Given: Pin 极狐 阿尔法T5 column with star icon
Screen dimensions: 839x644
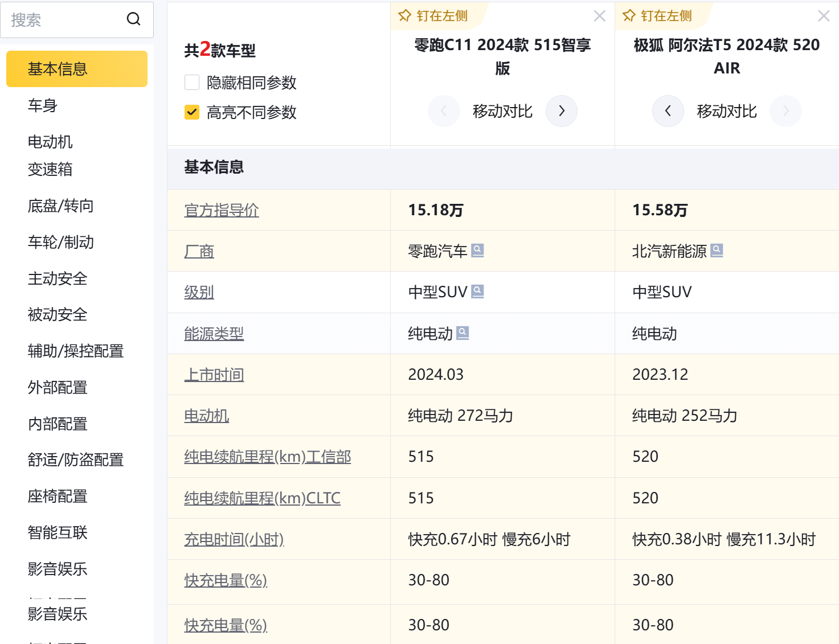Looking at the screenshot, I should pos(629,16).
